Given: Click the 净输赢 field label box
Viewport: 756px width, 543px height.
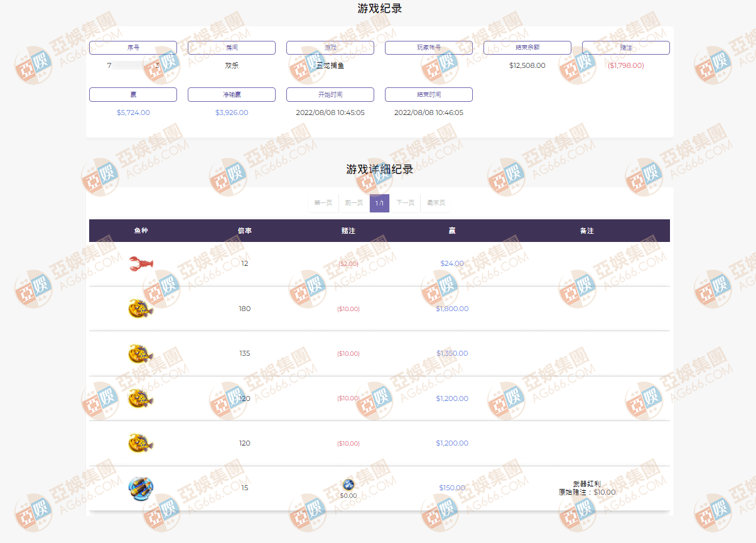Looking at the screenshot, I should click(232, 94).
